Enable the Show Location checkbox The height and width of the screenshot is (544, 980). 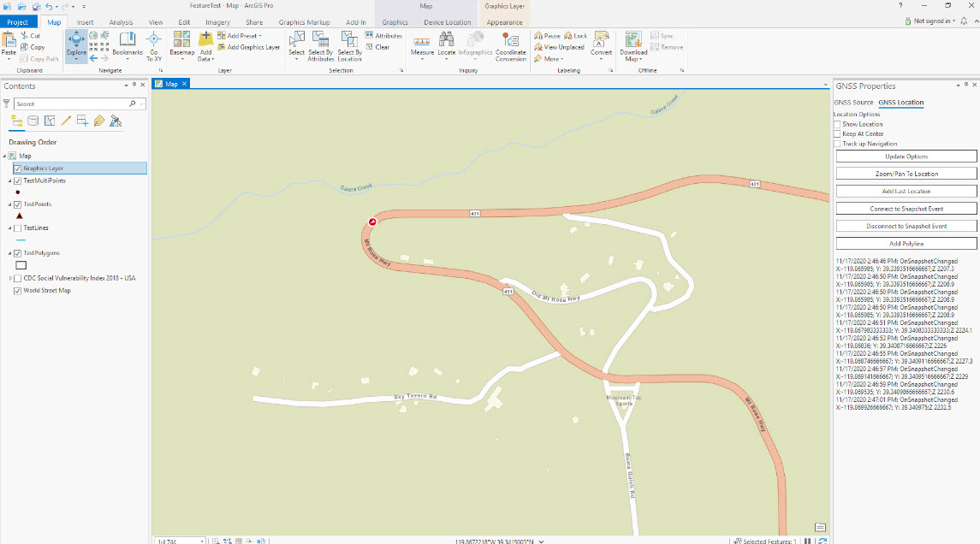(x=836, y=124)
